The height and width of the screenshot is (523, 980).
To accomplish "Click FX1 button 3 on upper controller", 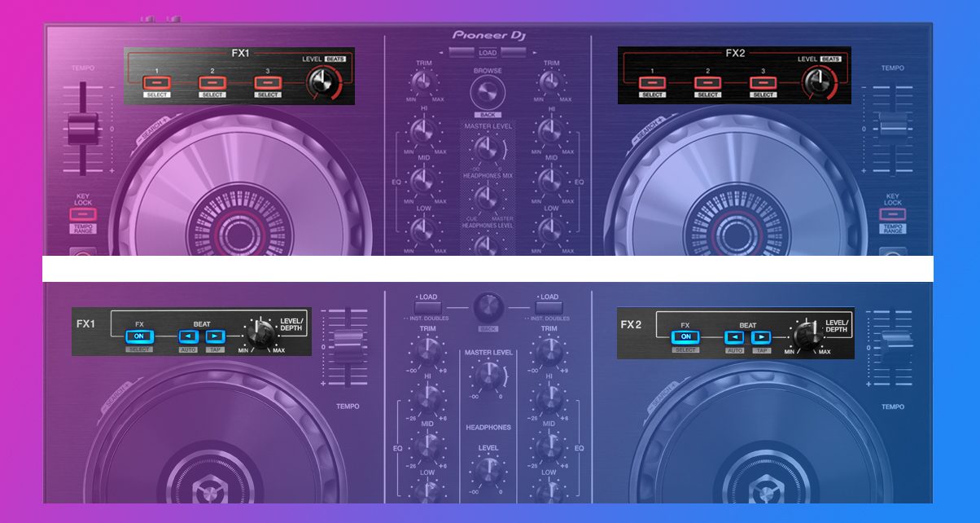I will coord(268,83).
